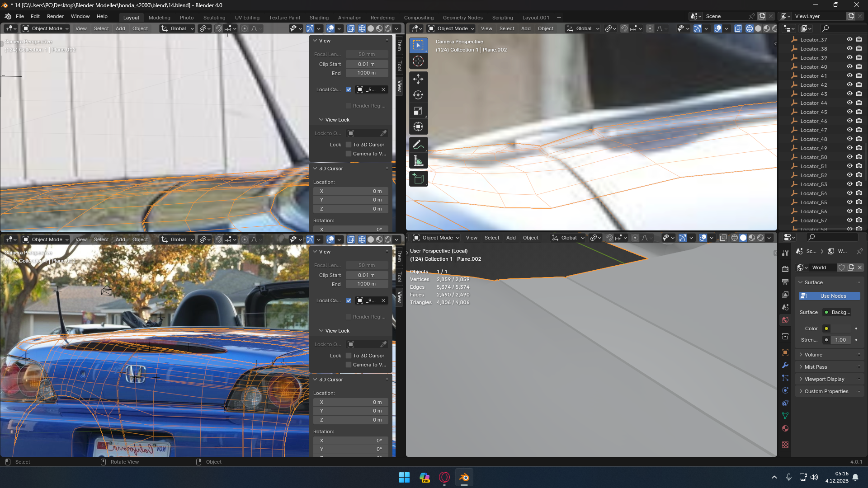The image size is (868, 488).
Task: Select the Rotate tool in toolbar
Action: click(418, 95)
